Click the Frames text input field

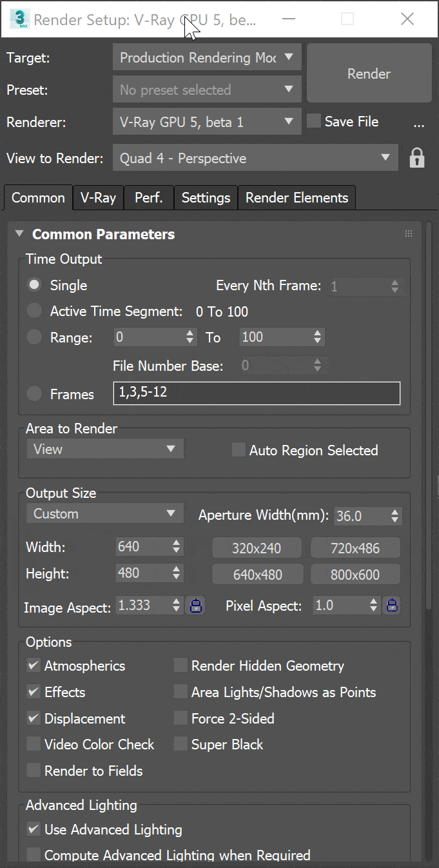pos(256,393)
